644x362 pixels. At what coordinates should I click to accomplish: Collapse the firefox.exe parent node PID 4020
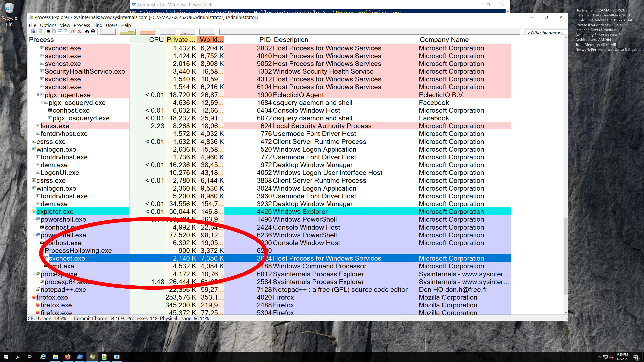[30, 297]
